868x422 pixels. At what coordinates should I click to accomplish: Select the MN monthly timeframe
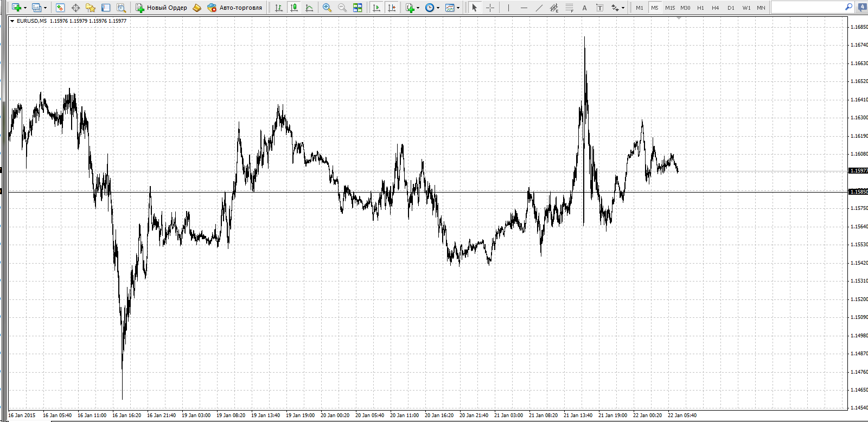click(761, 8)
